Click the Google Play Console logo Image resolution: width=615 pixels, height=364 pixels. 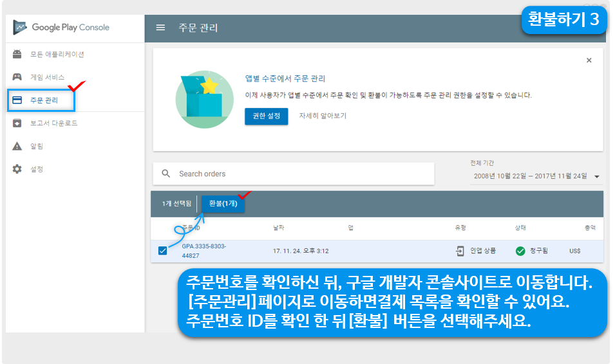62,28
